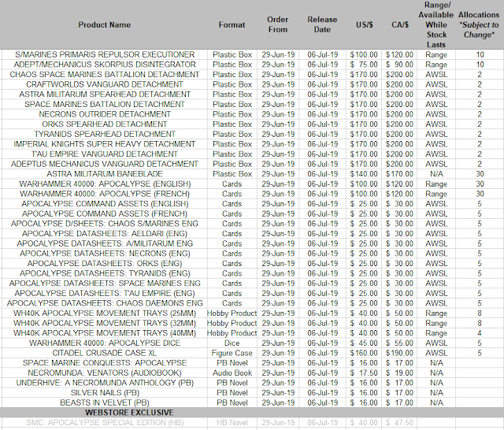Select APOCALYPSE DATASHEETS: CHAOS DAEMONS ENG cell

click(x=105, y=303)
